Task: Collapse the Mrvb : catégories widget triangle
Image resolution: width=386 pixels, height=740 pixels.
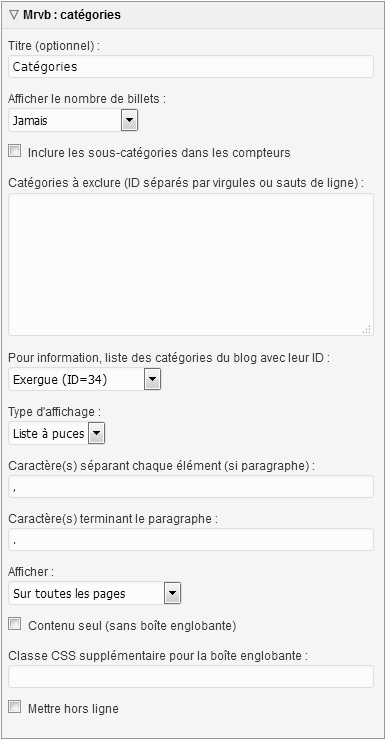Action: coord(14,15)
